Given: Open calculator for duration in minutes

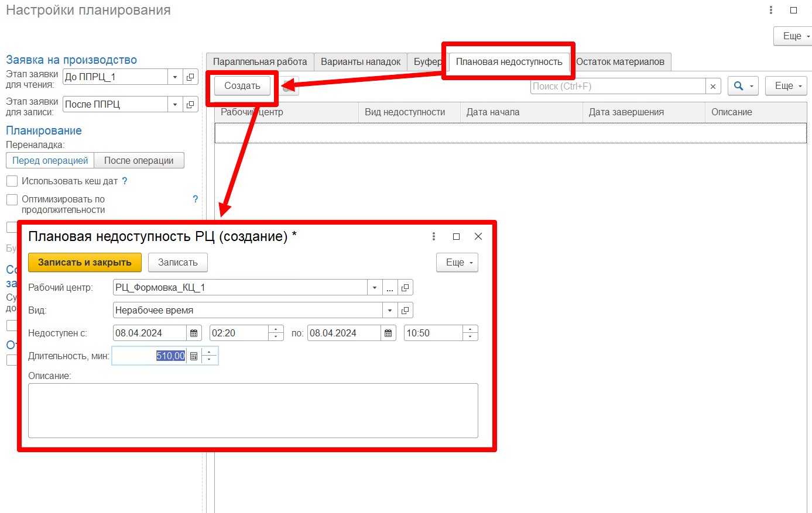Looking at the screenshot, I should 194,356.
